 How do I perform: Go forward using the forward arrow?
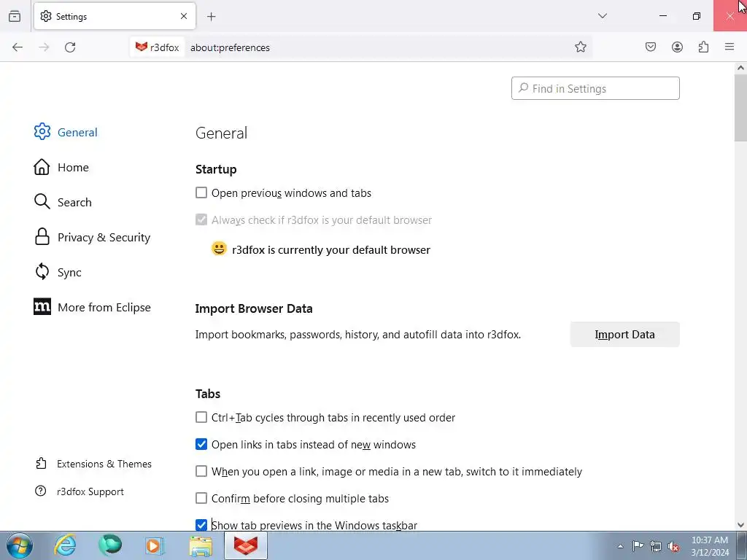coord(44,47)
